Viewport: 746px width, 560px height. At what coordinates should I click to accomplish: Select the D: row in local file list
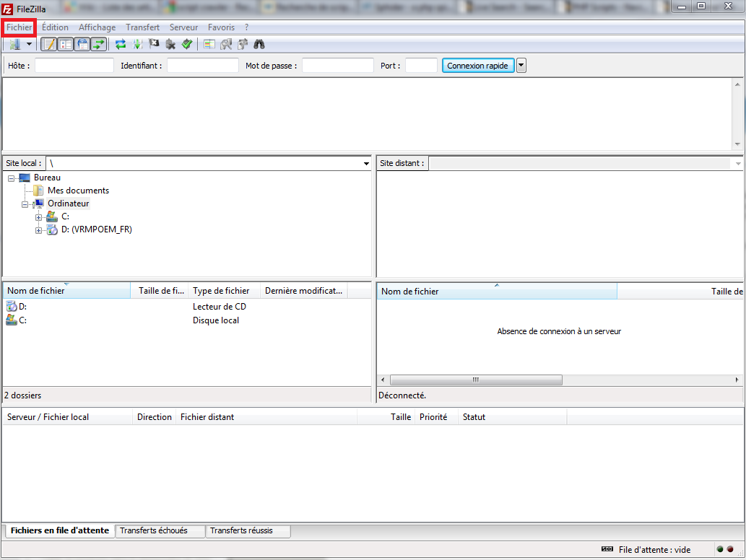coord(186,307)
